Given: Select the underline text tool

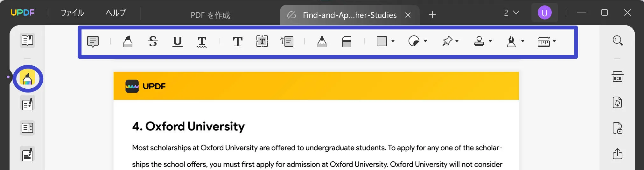Looking at the screenshot, I should [x=178, y=41].
